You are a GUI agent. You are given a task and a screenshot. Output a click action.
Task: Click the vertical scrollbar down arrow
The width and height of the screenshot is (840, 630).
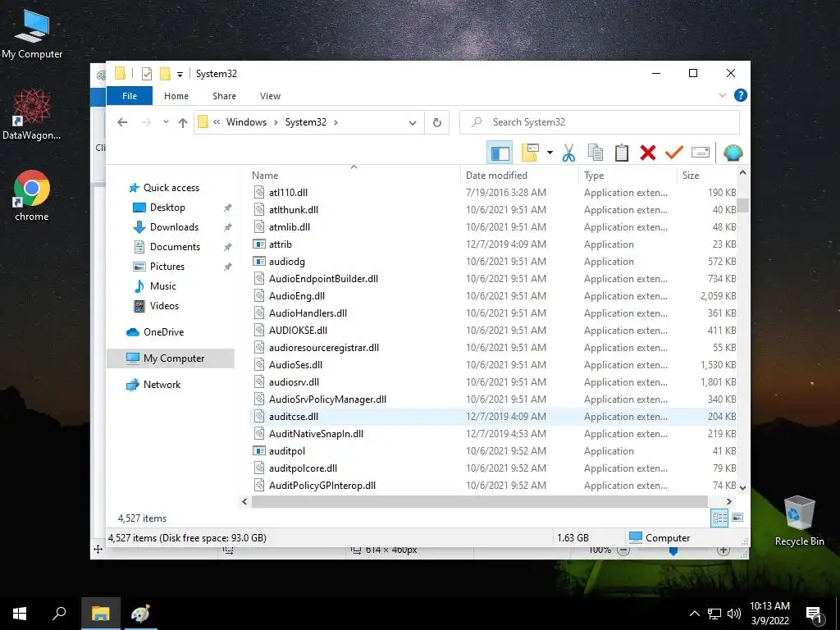[x=742, y=487]
